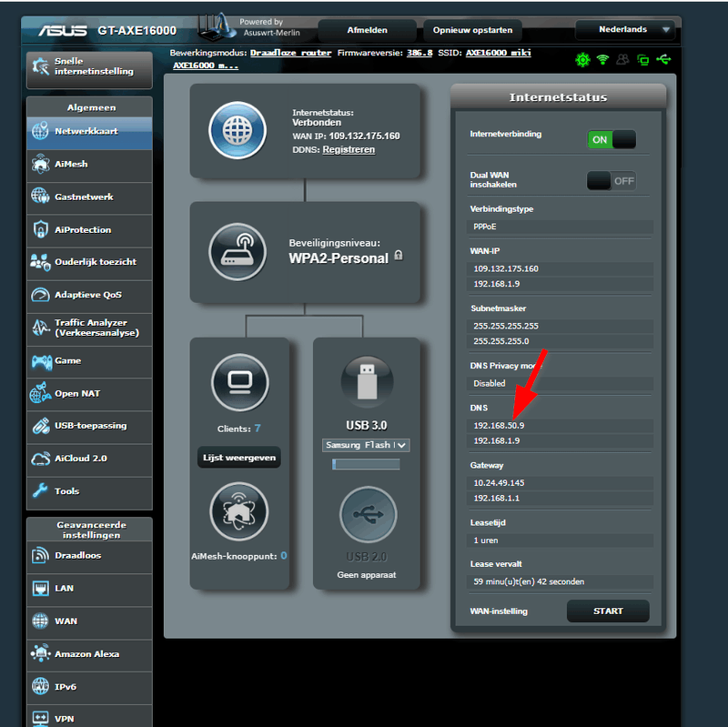The width and height of the screenshot is (728, 727).
Task: Open Amazon Alexa settings
Action: (89, 654)
